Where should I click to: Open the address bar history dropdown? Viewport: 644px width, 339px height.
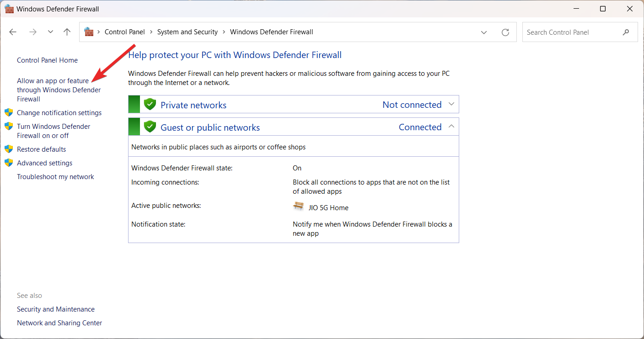click(484, 32)
